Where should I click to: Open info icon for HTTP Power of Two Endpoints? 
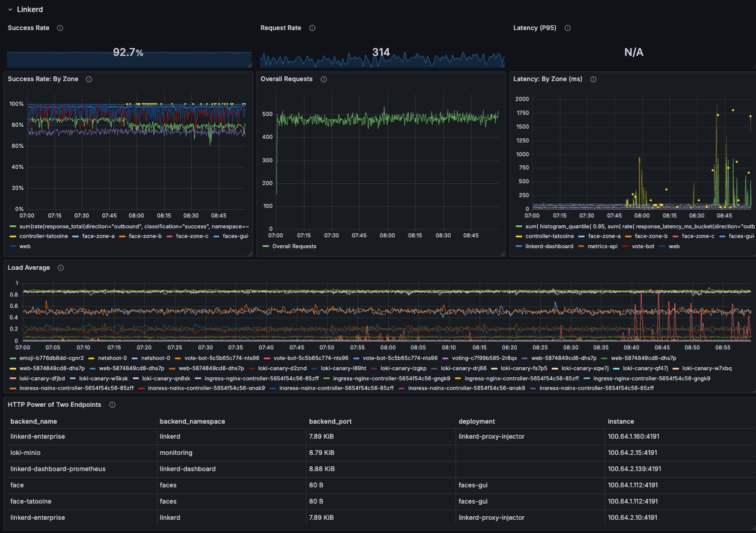(112, 405)
